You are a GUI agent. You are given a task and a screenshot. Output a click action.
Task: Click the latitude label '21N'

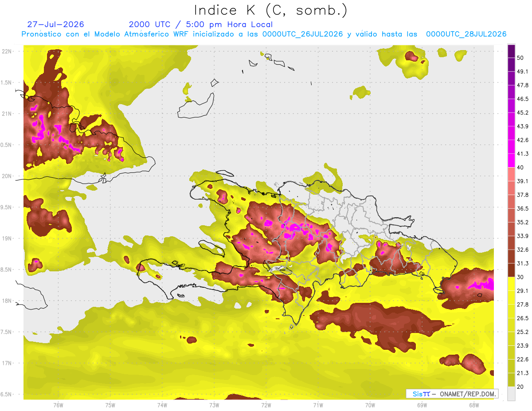click(7, 114)
